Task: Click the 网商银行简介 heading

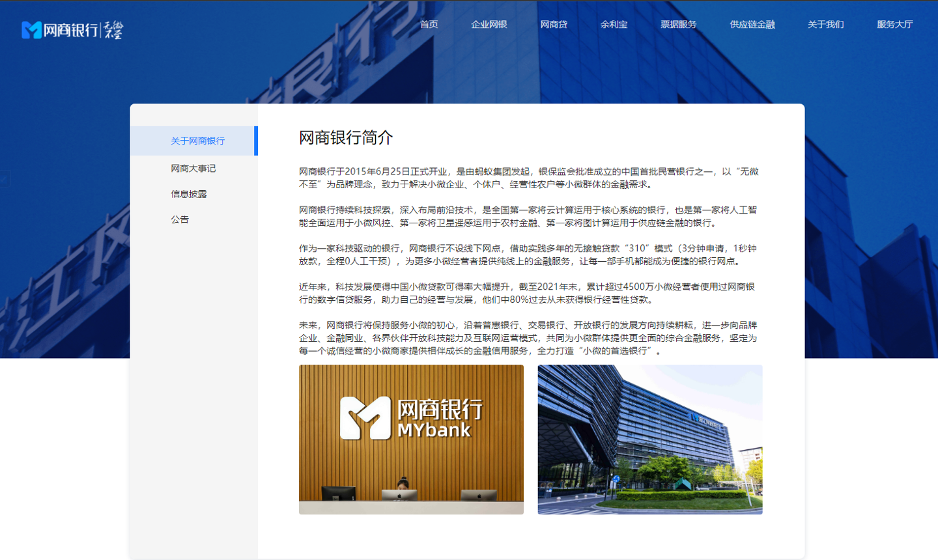Action: [x=346, y=138]
